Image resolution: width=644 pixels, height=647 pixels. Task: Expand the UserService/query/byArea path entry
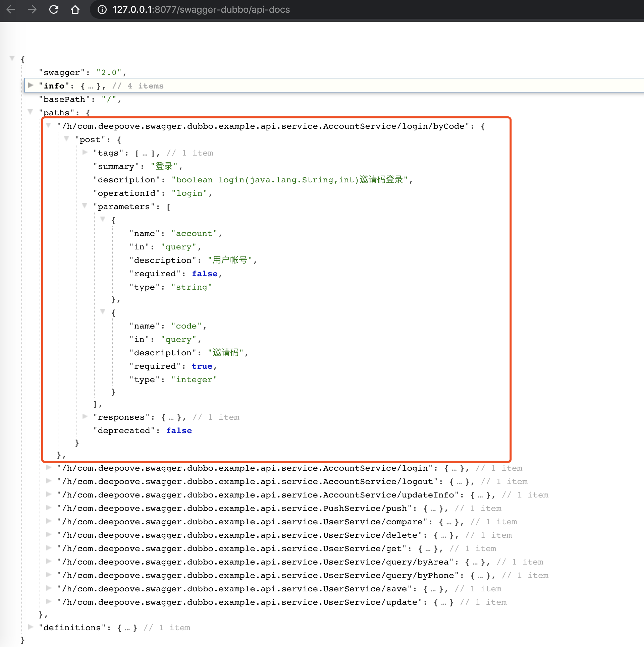click(x=49, y=562)
